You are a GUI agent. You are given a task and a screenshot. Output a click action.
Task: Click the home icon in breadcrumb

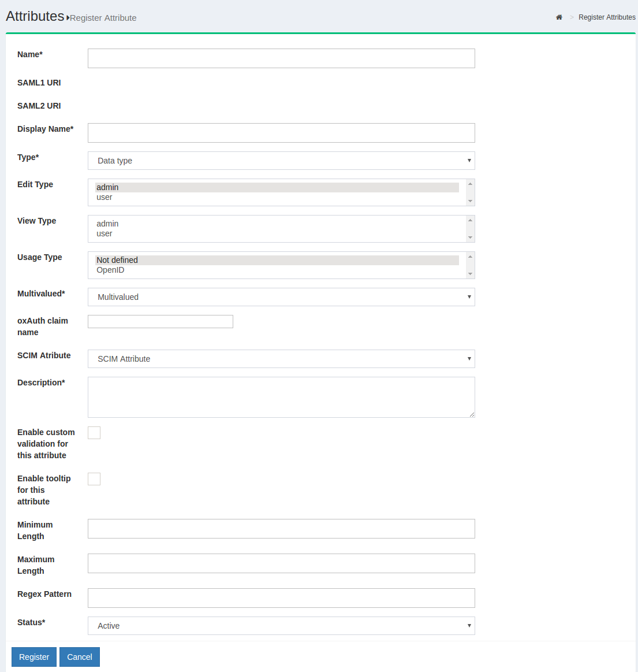coord(559,17)
